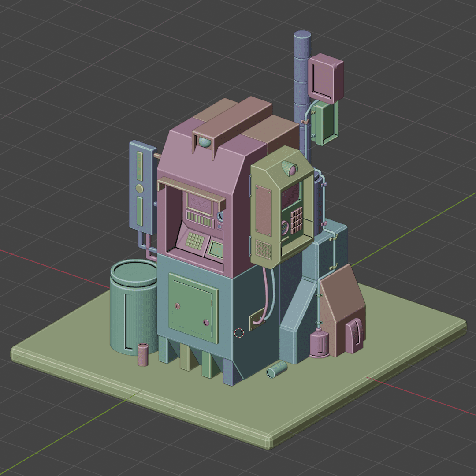Viewport: 476px width, 476px height.
Task: Select the upright pink soda can
Action: pyautogui.click(x=143, y=354)
